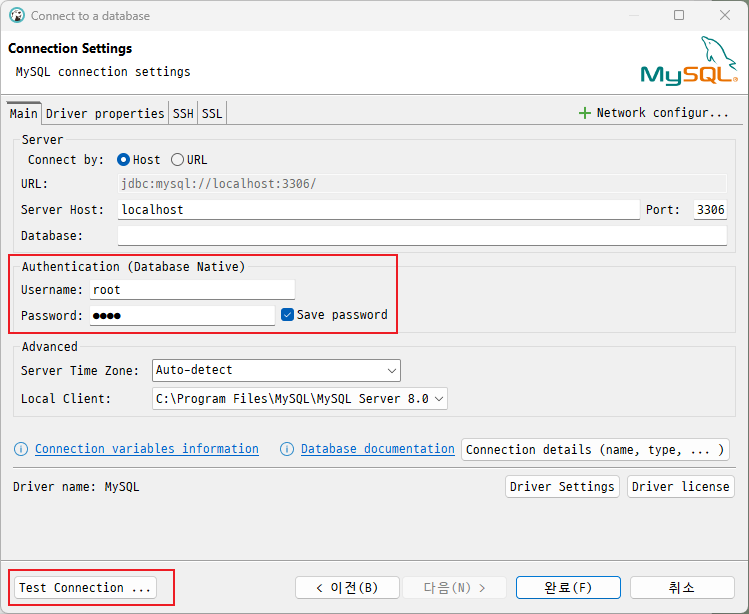749x614 pixels.
Task: Click the Database input field
Action: [x=422, y=236]
